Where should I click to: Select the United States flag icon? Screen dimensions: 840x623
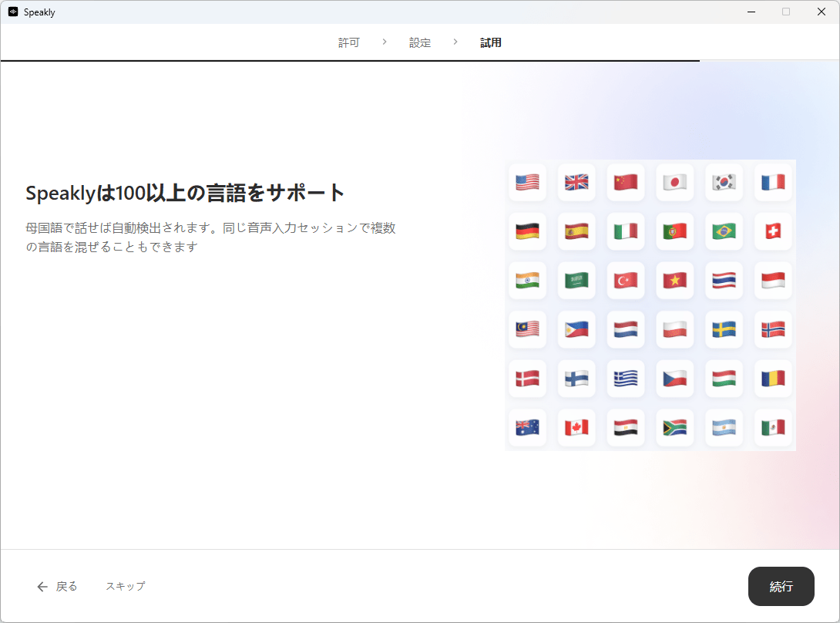pos(527,182)
